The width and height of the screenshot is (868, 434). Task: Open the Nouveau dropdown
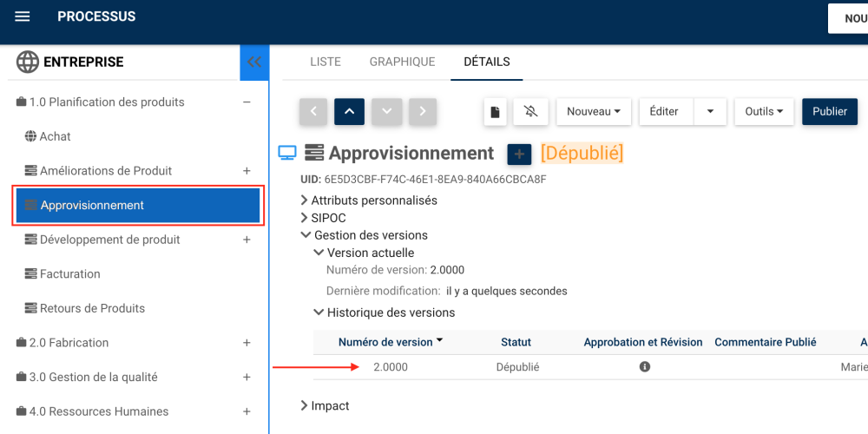[594, 112]
